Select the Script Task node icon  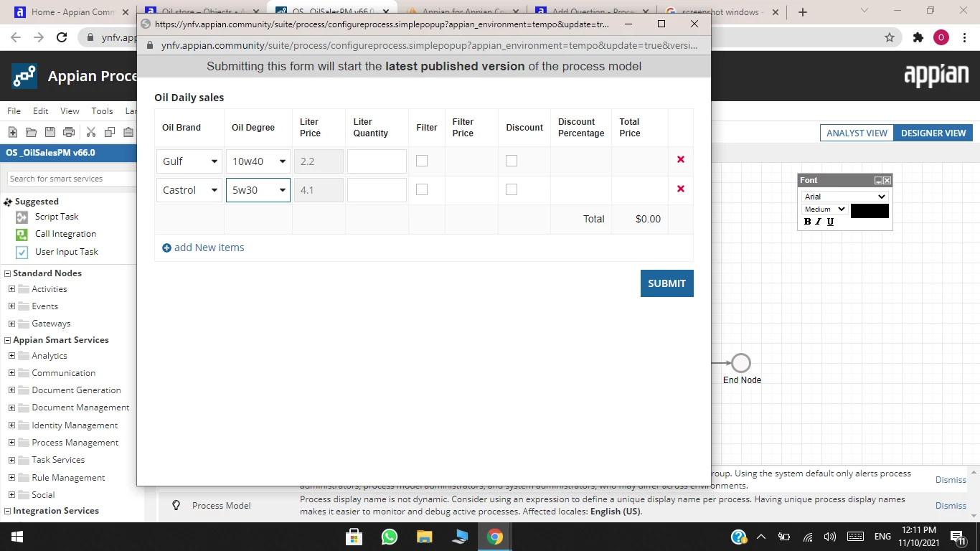click(22, 217)
